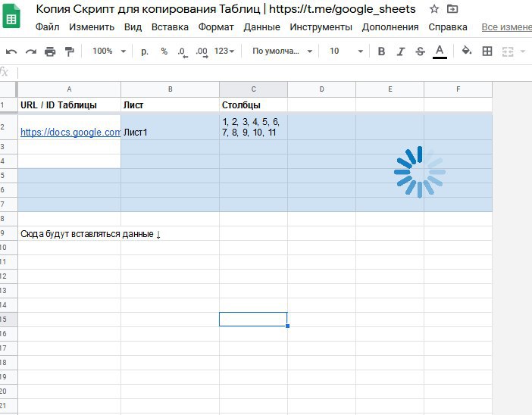Click the active cell C15
This screenshot has height=415, width=532.
[253, 319]
